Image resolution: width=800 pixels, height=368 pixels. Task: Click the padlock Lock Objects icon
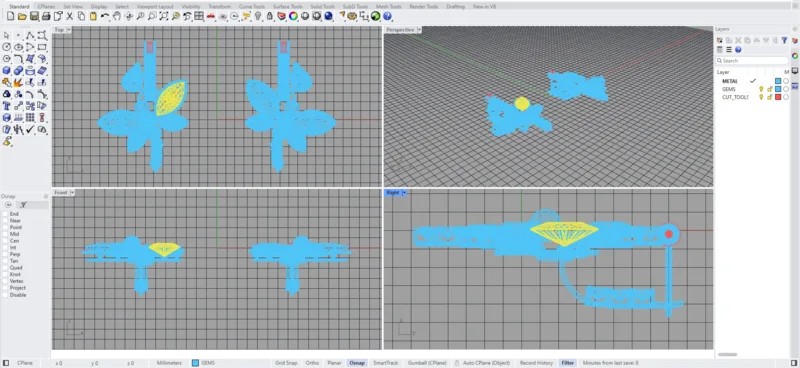tap(269, 16)
